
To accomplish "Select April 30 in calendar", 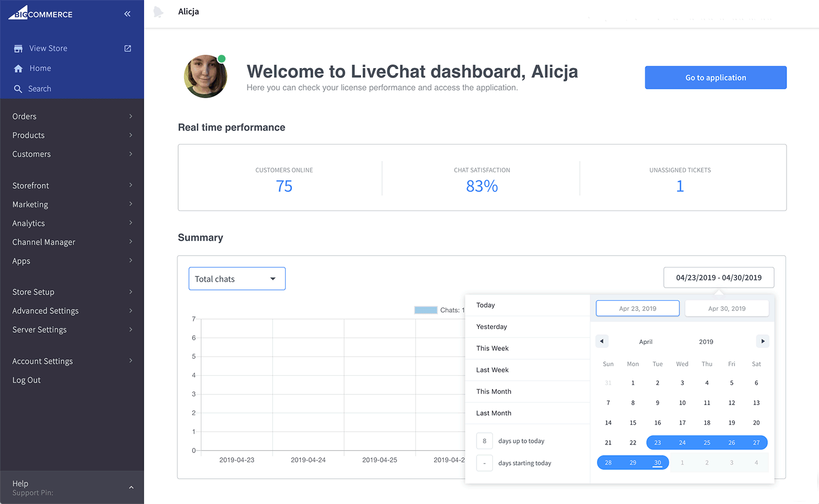I will pos(657,463).
